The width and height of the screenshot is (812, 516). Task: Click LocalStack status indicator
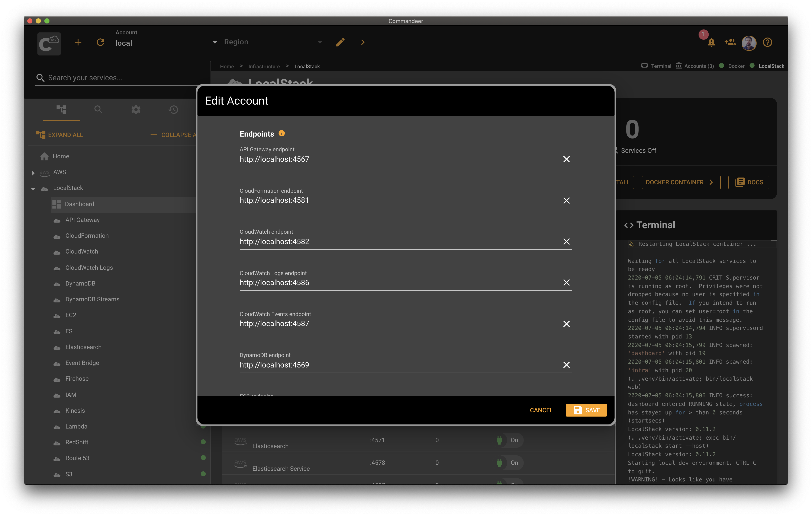pyautogui.click(x=767, y=66)
